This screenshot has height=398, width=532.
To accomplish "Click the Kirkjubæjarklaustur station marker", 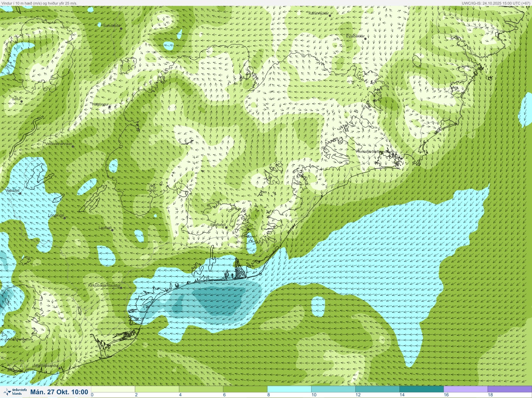I will coord(121,288).
